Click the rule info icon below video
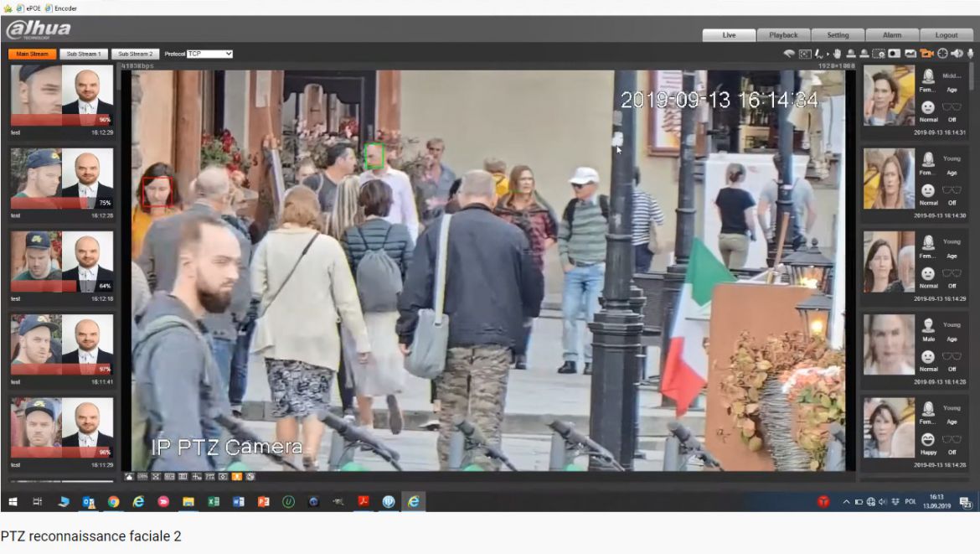 [x=196, y=476]
